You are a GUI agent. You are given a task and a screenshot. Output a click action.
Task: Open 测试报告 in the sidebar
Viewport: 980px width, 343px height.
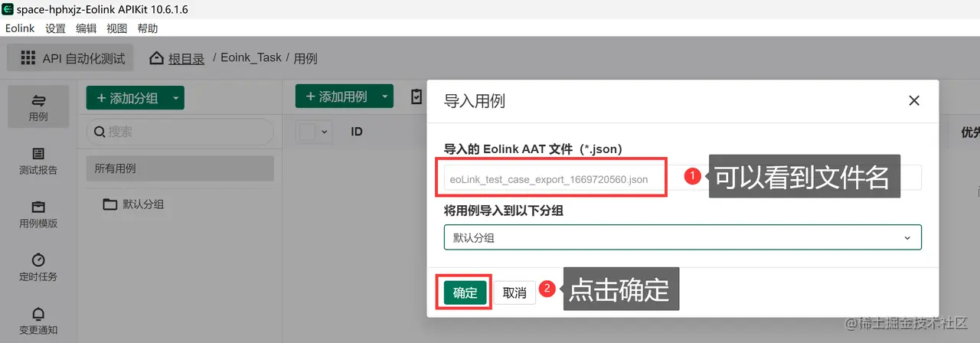(x=38, y=161)
